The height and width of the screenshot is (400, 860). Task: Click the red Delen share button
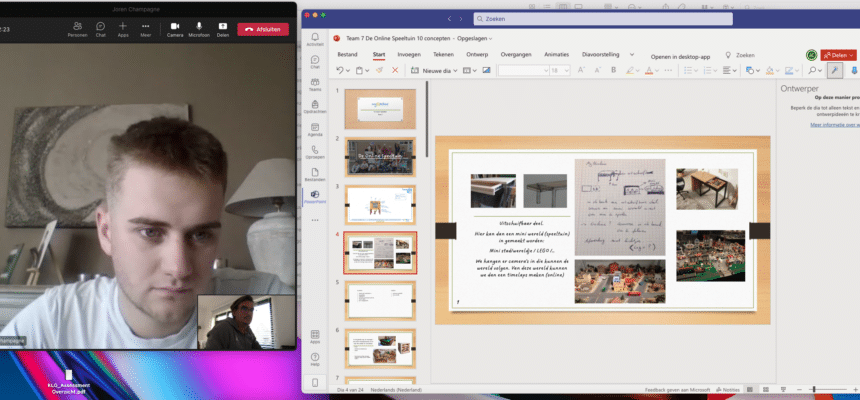point(838,55)
